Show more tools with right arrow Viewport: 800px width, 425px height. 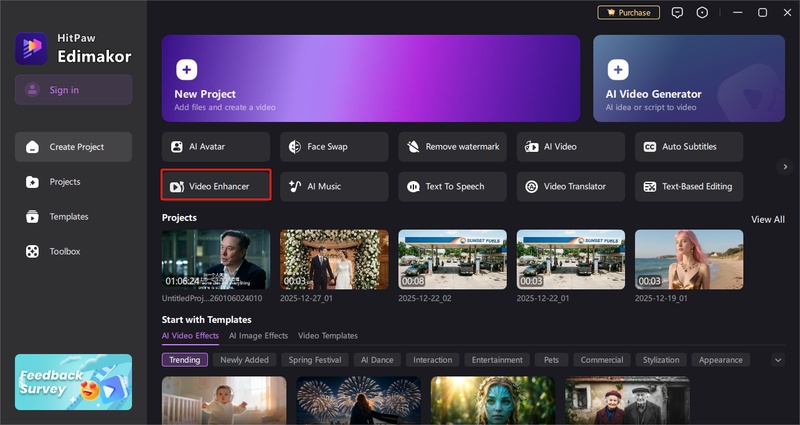(x=785, y=167)
